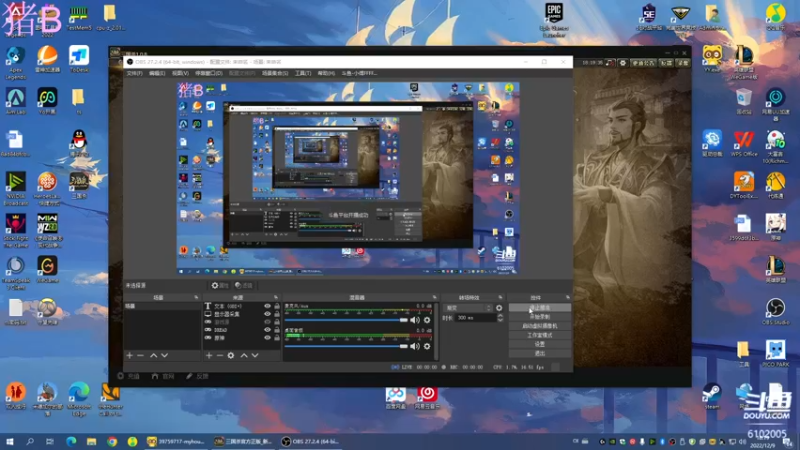The image size is (800, 450).
Task: Click the OBS preview canvas
Action: (348, 178)
